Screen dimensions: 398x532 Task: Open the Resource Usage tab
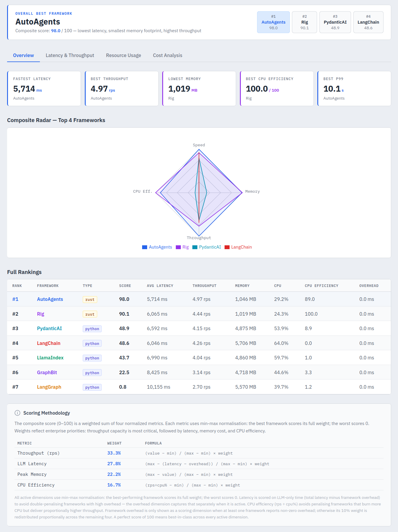(x=124, y=55)
